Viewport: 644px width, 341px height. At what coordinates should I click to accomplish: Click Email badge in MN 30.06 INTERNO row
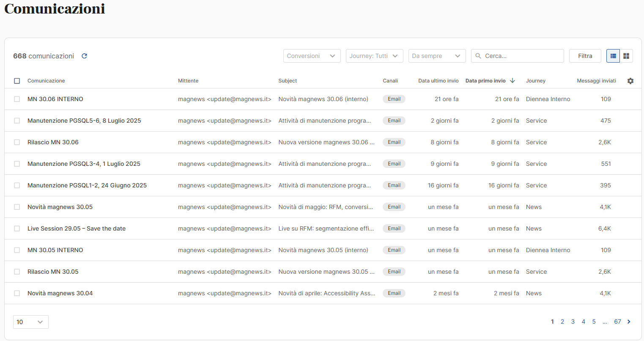pyautogui.click(x=394, y=99)
